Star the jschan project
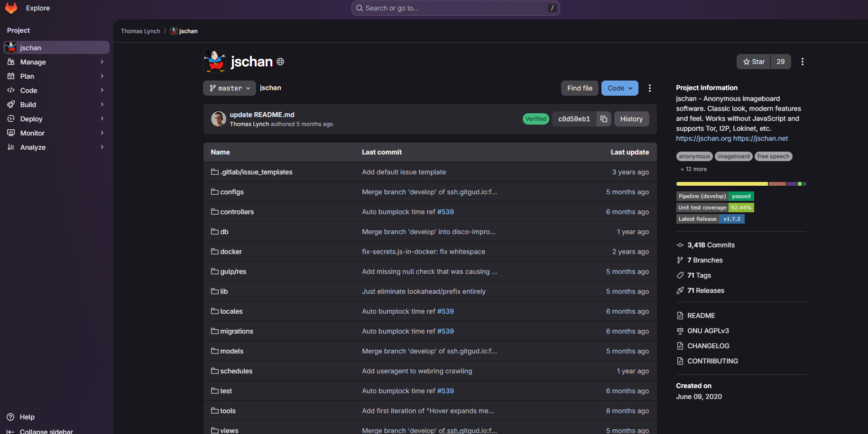This screenshot has width=868, height=434. point(753,62)
